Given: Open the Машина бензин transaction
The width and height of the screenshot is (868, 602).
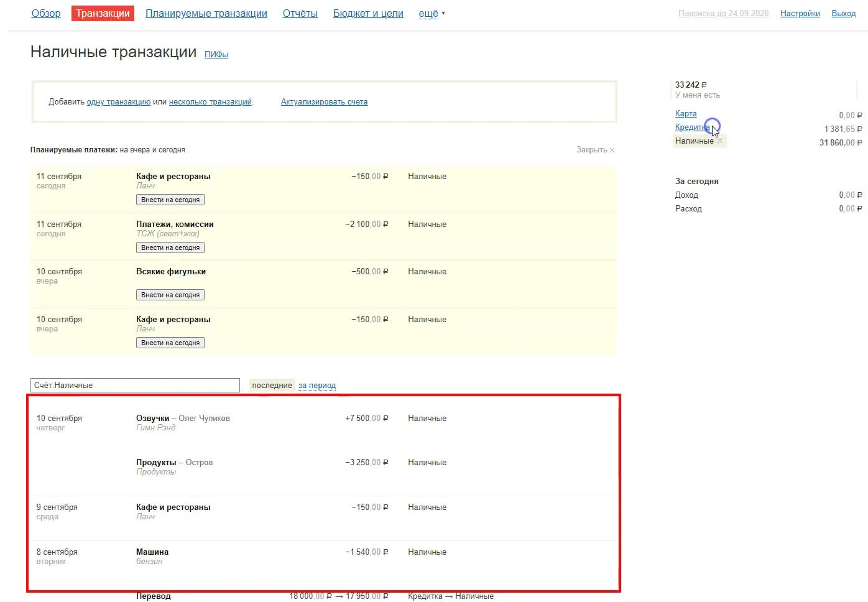Looking at the screenshot, I should tap(152, 552).
